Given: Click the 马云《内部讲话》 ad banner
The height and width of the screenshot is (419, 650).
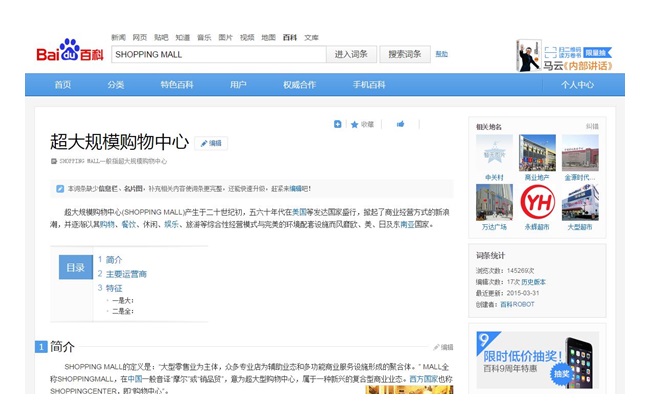Looking at the screenshot, I should pos(564,56).
